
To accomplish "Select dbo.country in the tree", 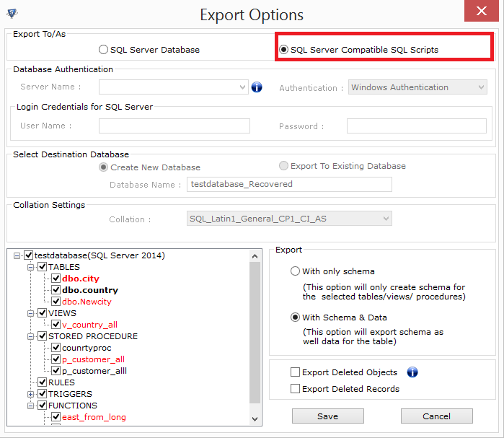I will coord(89,290).
